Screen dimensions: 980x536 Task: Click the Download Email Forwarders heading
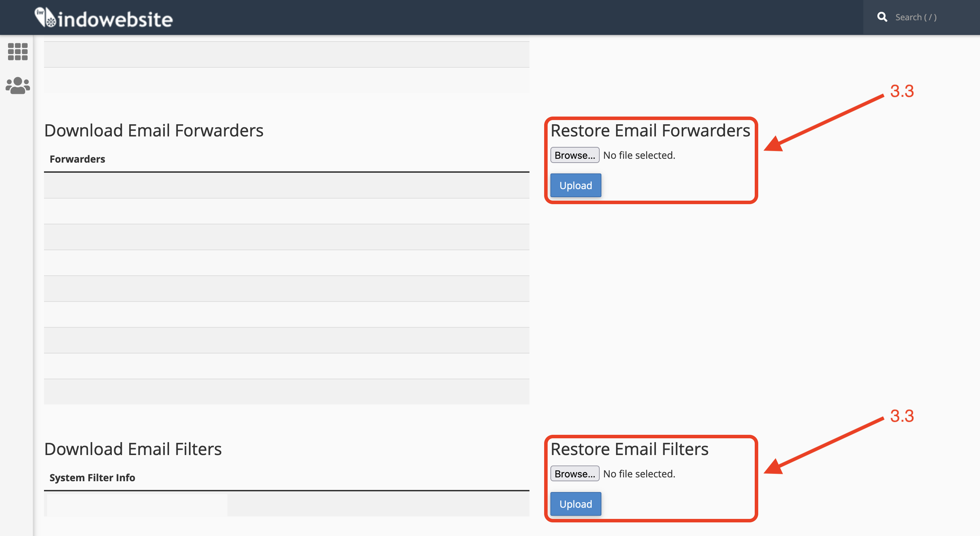click(154, 131)
